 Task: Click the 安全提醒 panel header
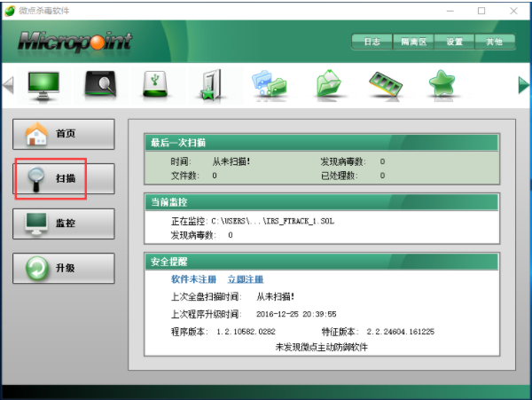pos(322,262)
